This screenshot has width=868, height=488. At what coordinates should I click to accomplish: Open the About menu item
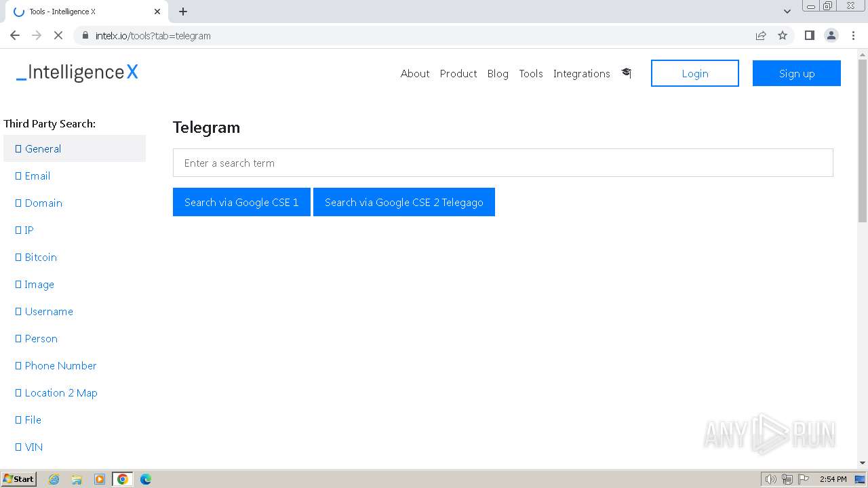pos(415,73)
